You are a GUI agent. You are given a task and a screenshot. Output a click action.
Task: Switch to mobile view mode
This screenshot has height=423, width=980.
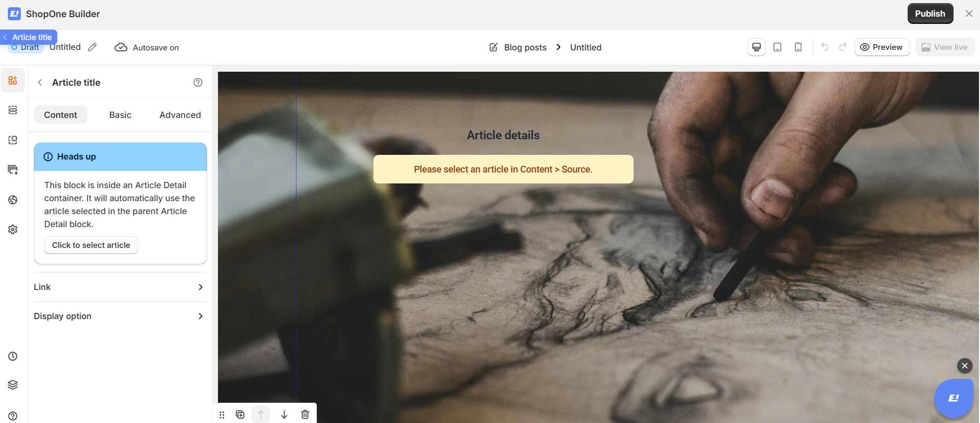[x=798, y=47]
